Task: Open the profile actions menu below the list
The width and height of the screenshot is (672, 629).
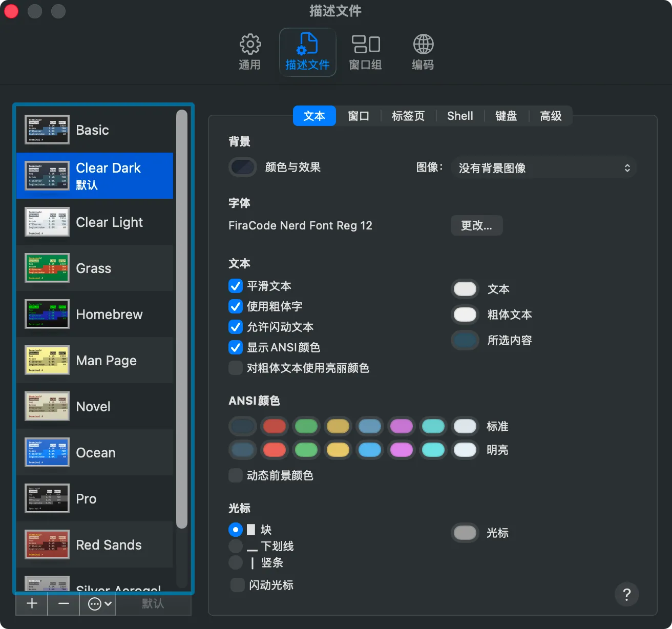Action: click(x=96, y=604)
